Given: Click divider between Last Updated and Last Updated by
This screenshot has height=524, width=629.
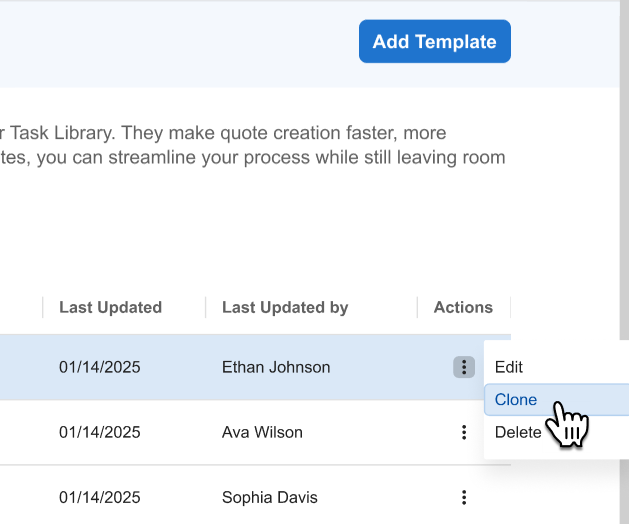Looking at the screenshot, I should point(206,307).
